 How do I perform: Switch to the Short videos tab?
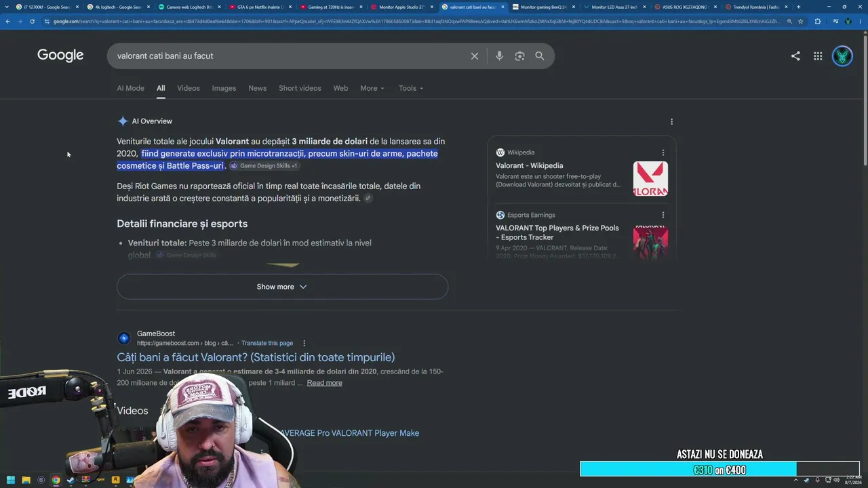tap(300, 88)
